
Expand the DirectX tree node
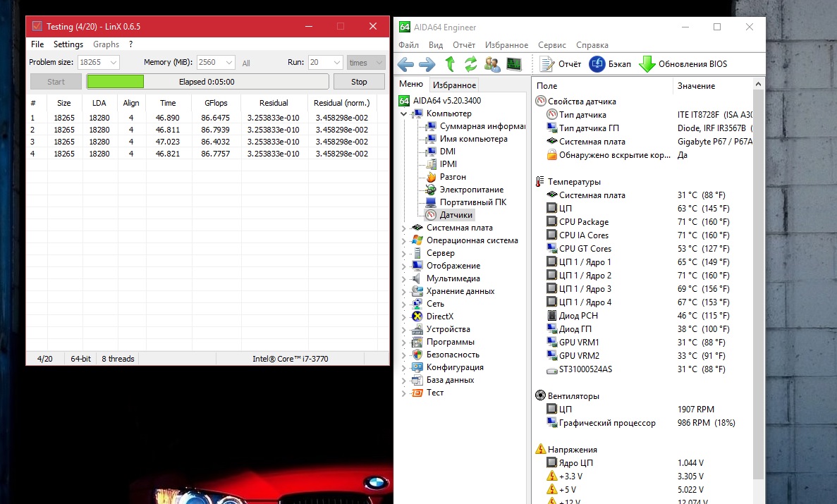[x=404, y=316]
